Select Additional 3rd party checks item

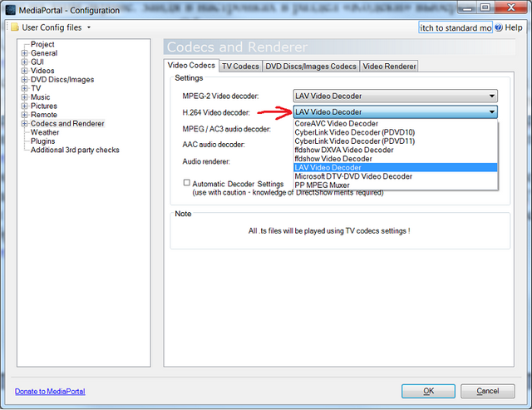75,150
